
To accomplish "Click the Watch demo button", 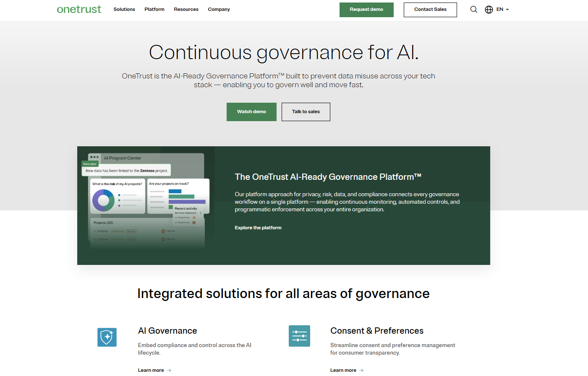I will (251, 112).
